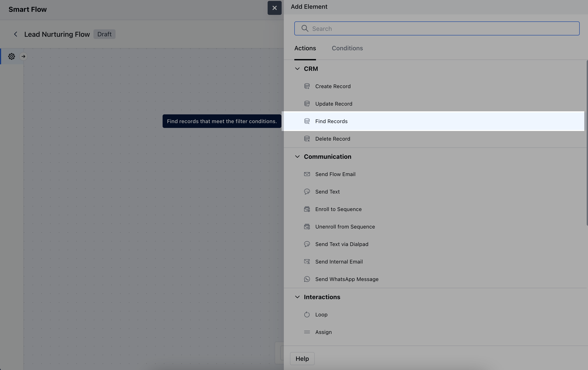Click the Loop circular arrow icon

(307, 314)
